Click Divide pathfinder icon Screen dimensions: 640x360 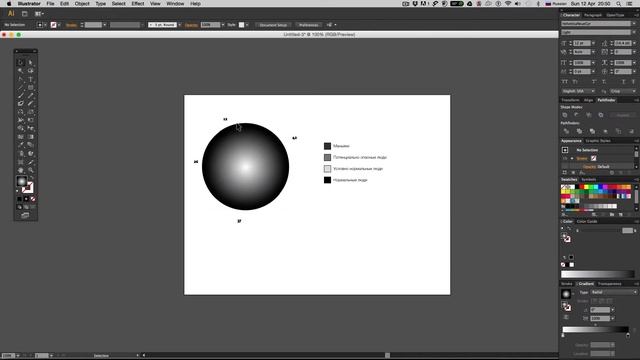point(566,131)
